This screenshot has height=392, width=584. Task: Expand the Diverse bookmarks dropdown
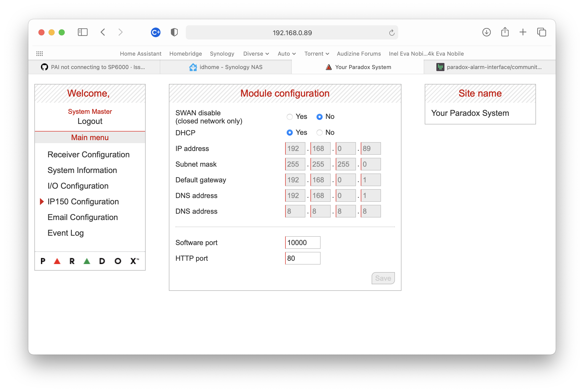(x=256, y=54)
